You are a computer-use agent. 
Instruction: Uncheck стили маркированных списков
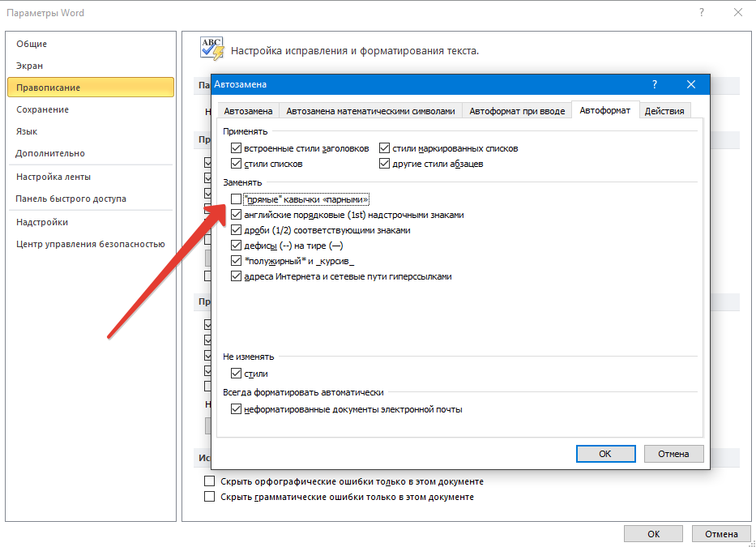coord(384,147)
